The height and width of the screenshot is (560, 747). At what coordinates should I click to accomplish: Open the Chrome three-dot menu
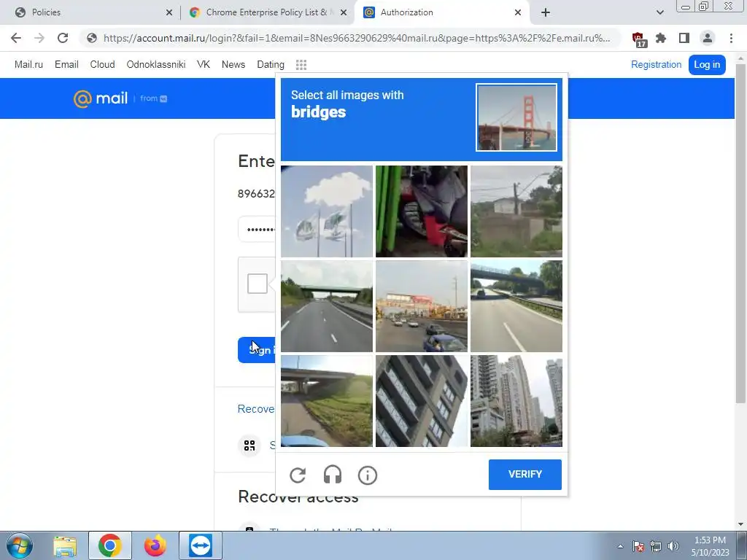tap(731, 38)
